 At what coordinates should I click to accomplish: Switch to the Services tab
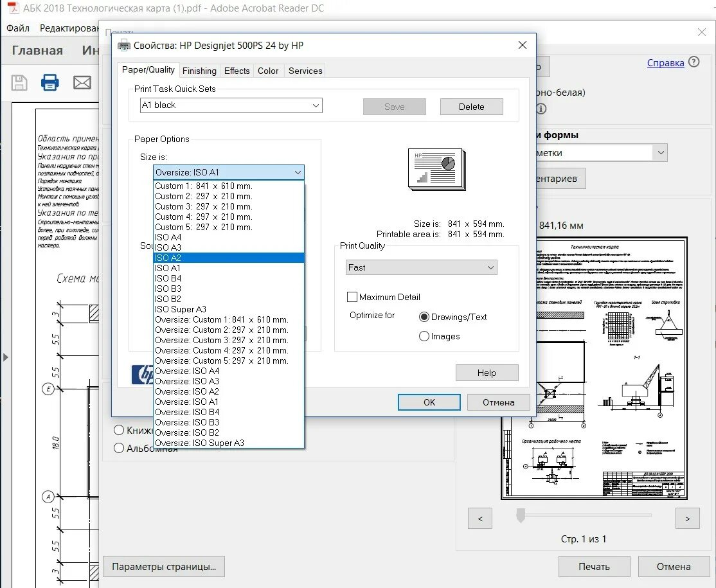(305, 71)
